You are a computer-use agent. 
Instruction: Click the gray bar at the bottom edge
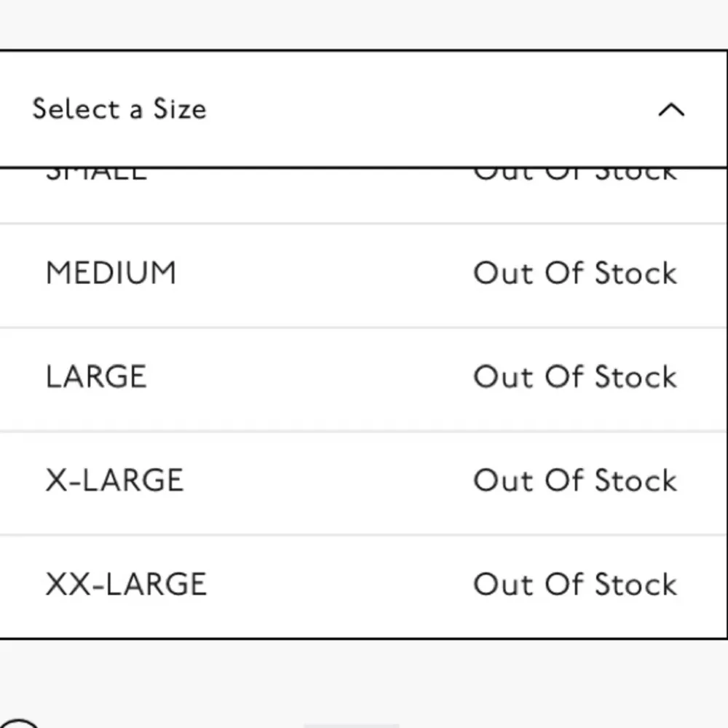pos(351,725)
